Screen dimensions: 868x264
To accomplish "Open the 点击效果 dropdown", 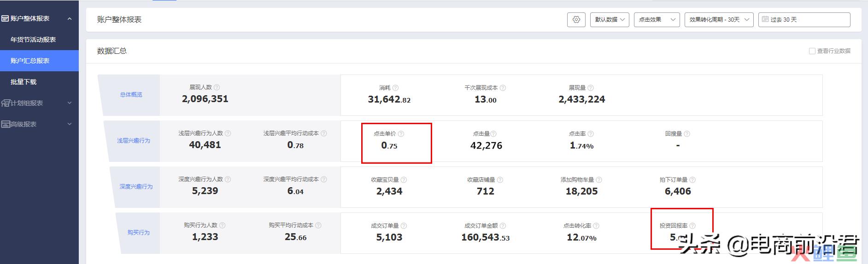I will [657, 20].
